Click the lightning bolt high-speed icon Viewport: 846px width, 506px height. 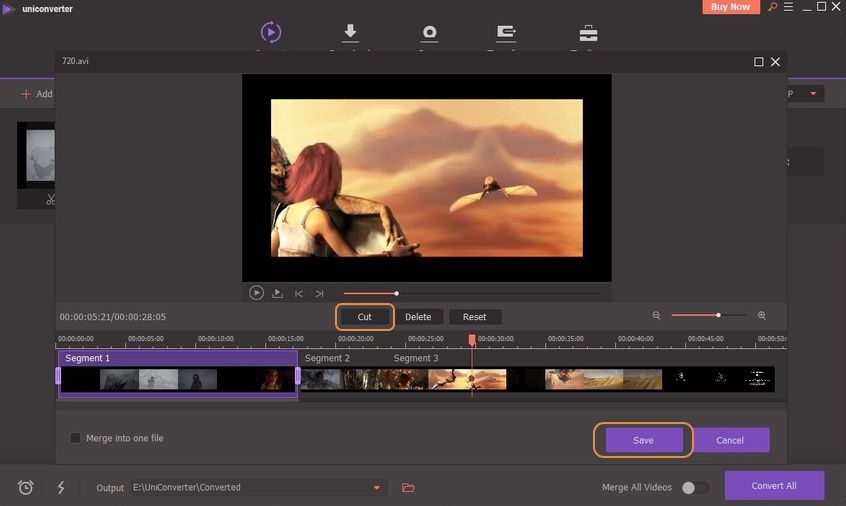coord(61,487)
